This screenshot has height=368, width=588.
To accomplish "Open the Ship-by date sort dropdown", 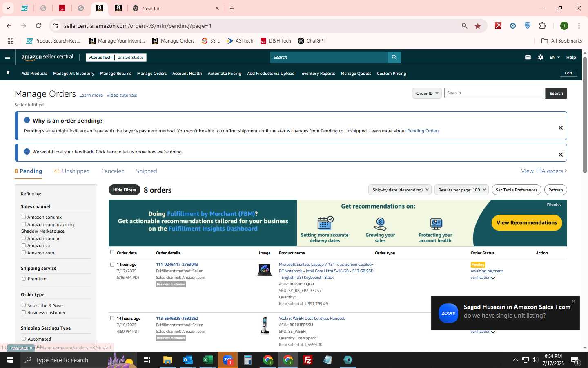I will (x=400, y=190).
